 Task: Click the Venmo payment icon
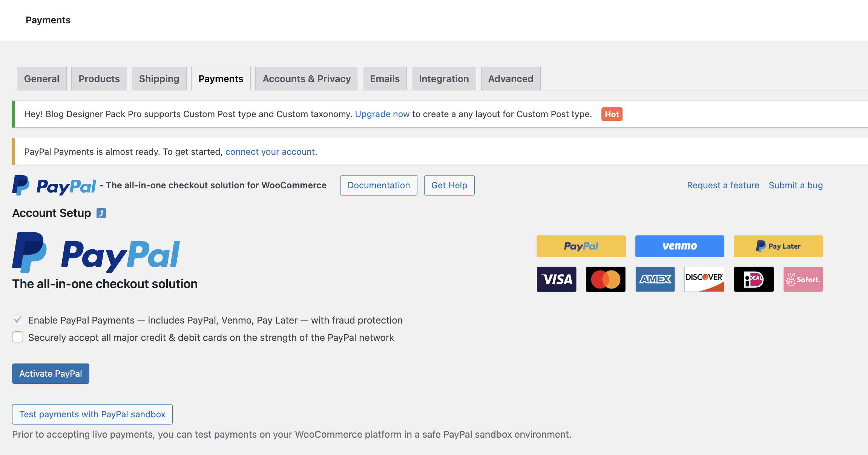(x=679, y=246)
